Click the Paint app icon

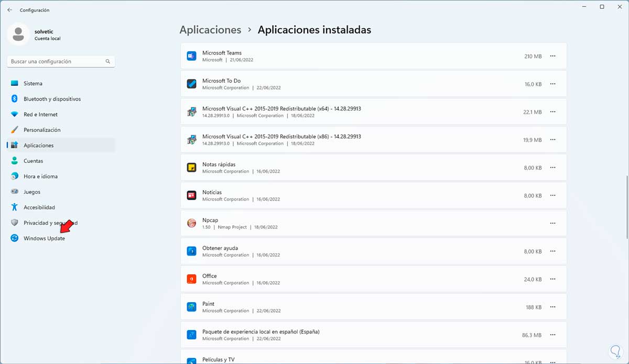(191, 307)
